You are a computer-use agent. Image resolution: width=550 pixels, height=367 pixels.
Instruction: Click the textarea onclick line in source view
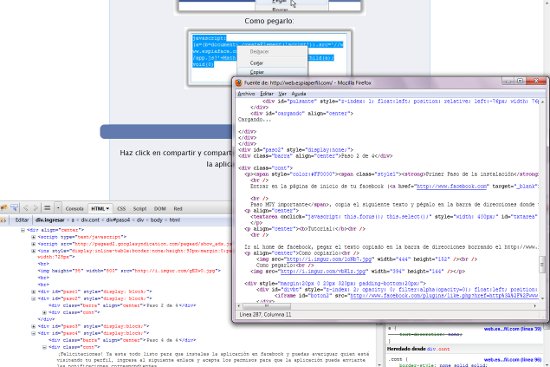(x=394, y=217)
